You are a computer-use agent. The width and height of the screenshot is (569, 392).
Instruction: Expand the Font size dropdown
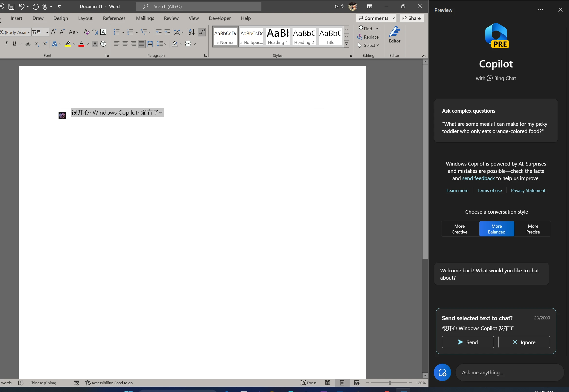point(47,32)
